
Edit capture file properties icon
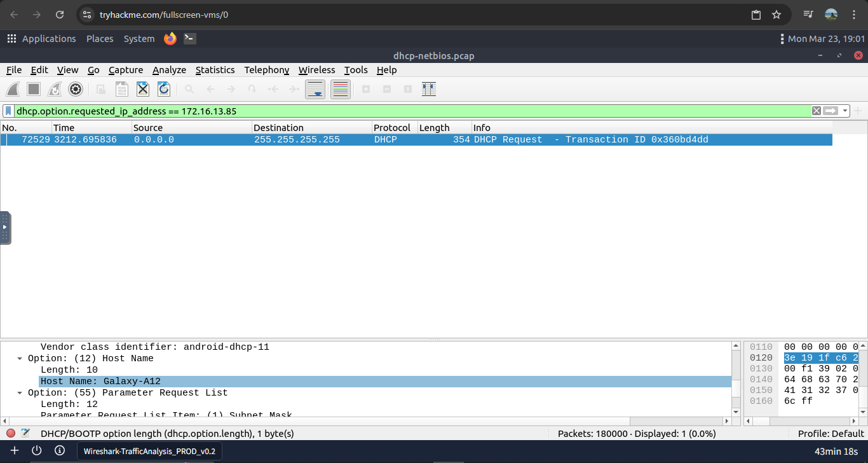point(25,434)
